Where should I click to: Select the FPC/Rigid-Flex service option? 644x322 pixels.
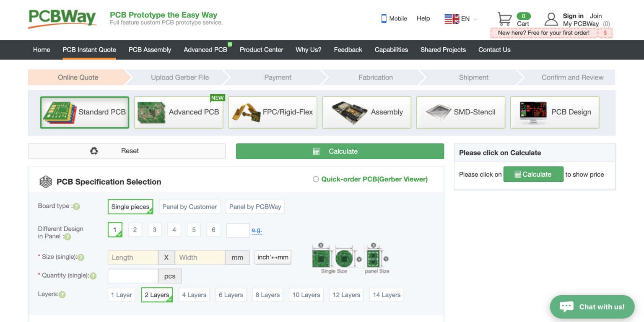click(273, 112)
